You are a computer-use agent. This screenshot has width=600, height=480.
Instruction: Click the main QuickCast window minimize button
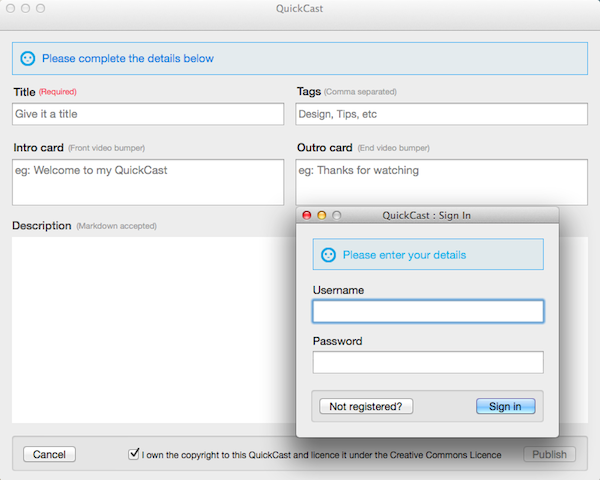coord(26,8)
